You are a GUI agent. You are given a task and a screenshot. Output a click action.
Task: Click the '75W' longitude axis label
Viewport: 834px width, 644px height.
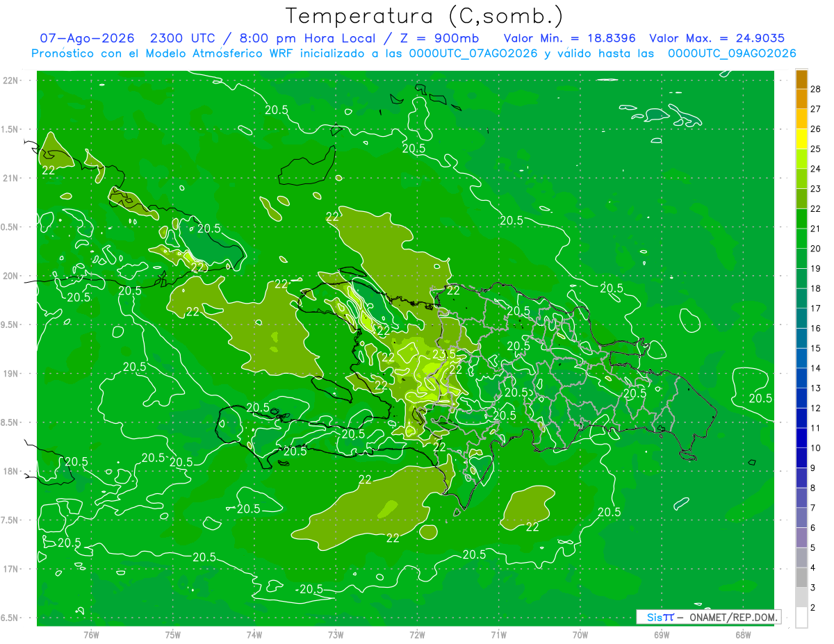(x=173, y=634)
